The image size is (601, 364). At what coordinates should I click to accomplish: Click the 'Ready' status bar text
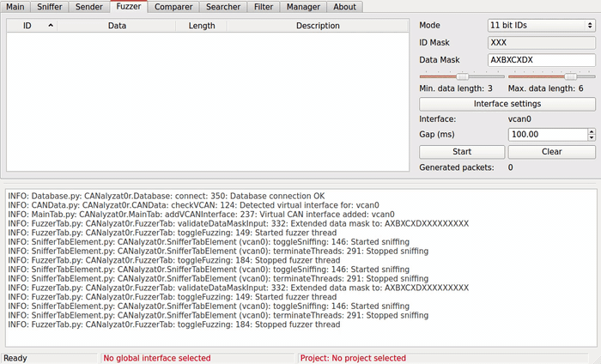(15, 358)
